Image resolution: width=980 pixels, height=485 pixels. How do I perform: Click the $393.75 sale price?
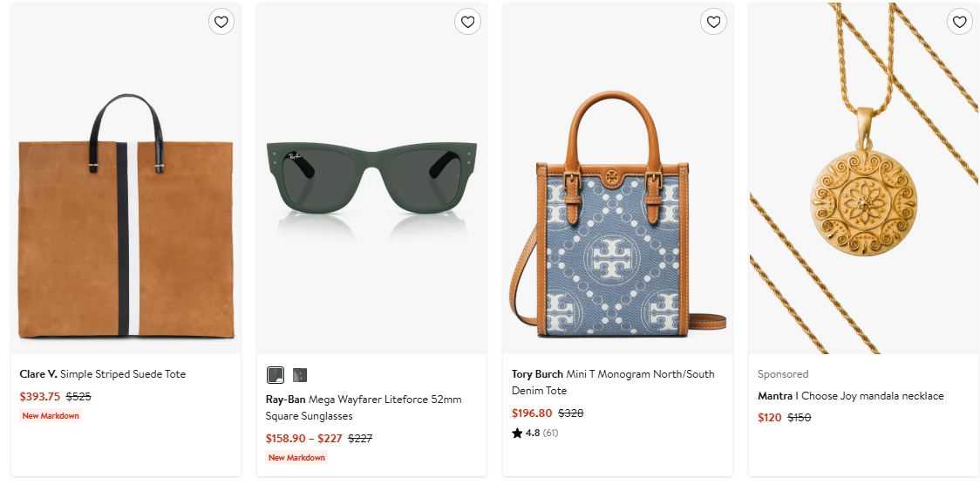(40, 396)
